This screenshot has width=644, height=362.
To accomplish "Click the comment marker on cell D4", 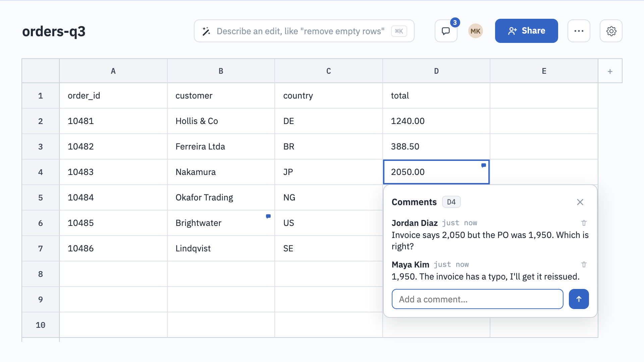I will click(x=483, y=165).
